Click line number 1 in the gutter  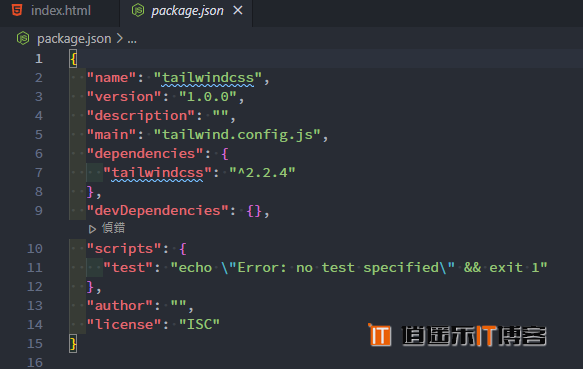click(x=39, y=59)
